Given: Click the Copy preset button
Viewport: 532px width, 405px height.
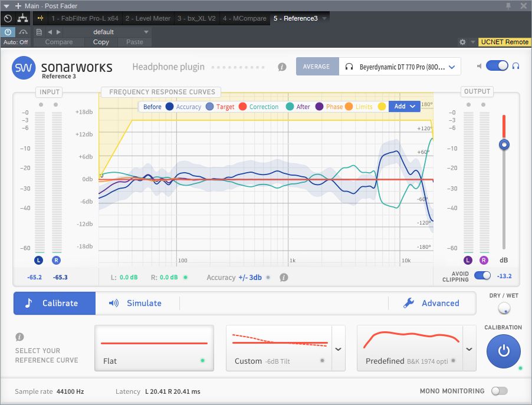Looking at the screenshot, I should [x=101, y=42].
